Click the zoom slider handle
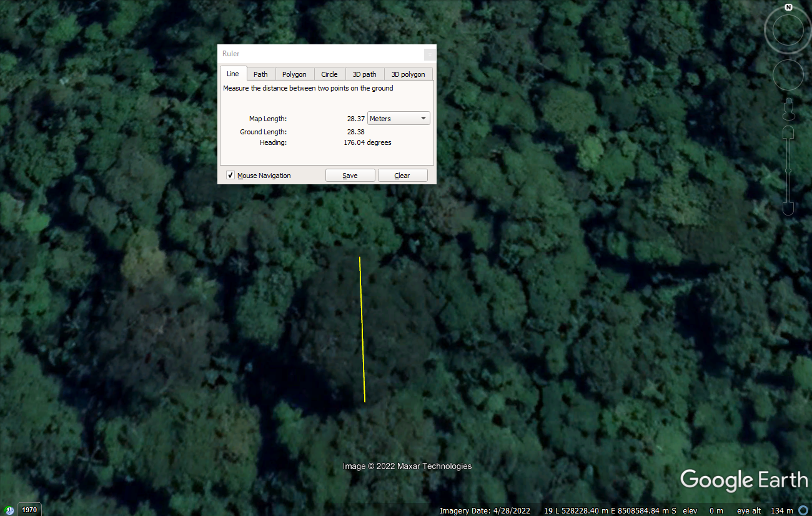 click(788, 171)
